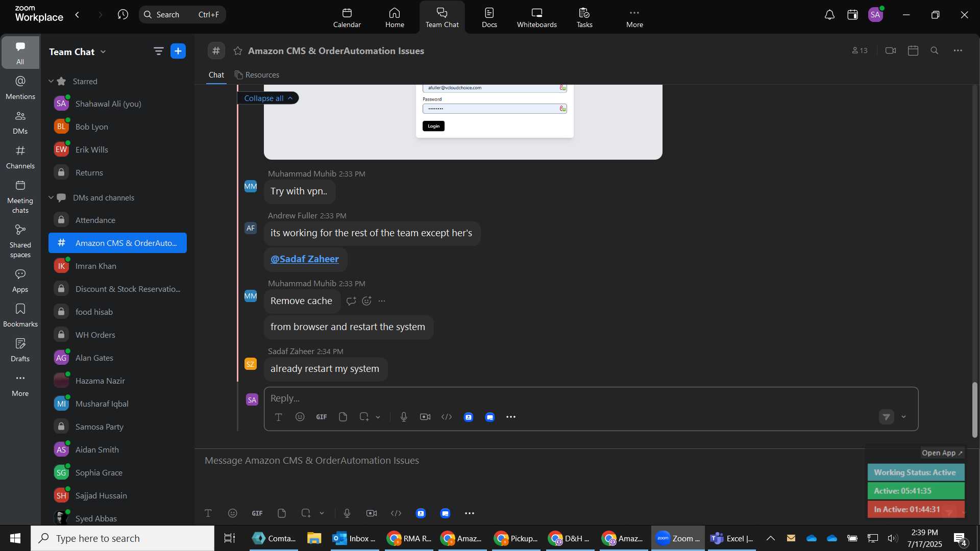Open Shared spaces in the sidebar
This screenshot has width=980, height=551.
[x=20, y=241]
